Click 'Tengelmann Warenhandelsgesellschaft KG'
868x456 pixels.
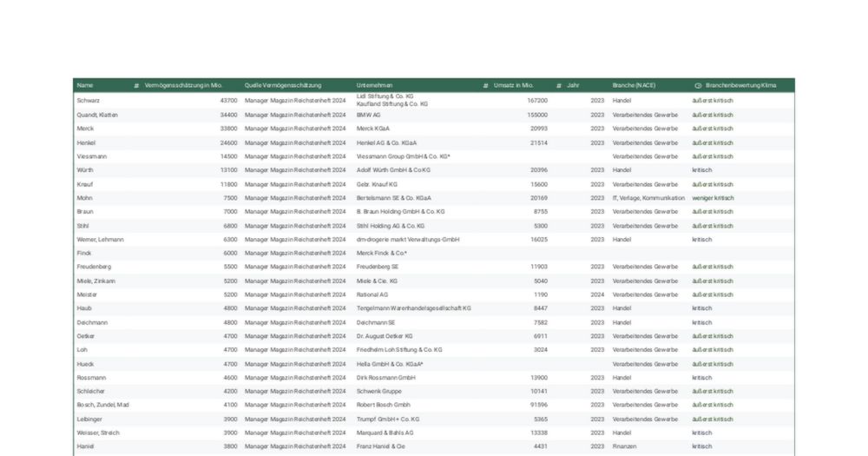(x=413, y=308)
